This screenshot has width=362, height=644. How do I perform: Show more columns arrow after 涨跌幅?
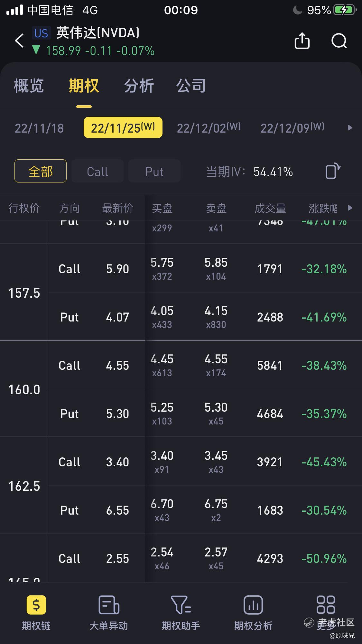350,208
